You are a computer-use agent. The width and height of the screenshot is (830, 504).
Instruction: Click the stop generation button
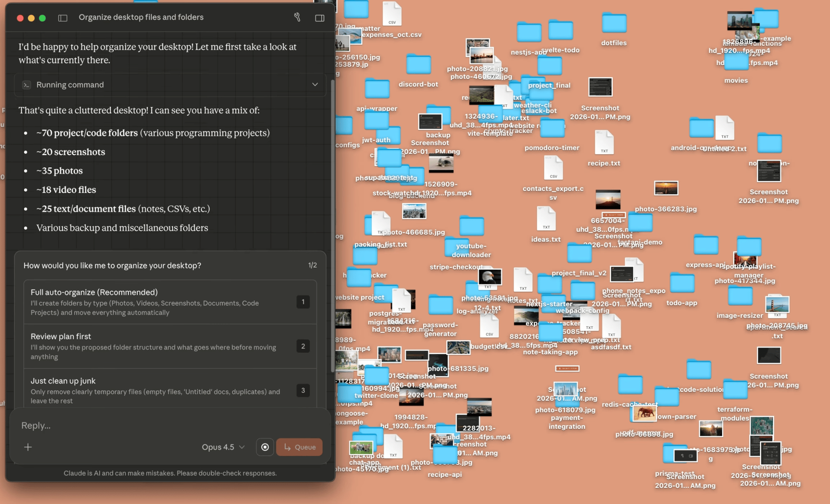point(265,447)
